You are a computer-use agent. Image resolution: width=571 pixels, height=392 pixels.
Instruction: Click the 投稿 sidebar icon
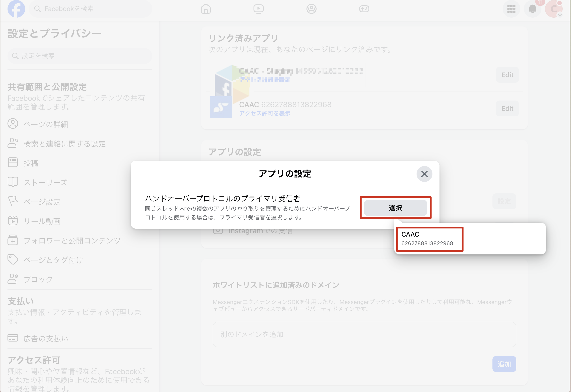coord(13,162)
